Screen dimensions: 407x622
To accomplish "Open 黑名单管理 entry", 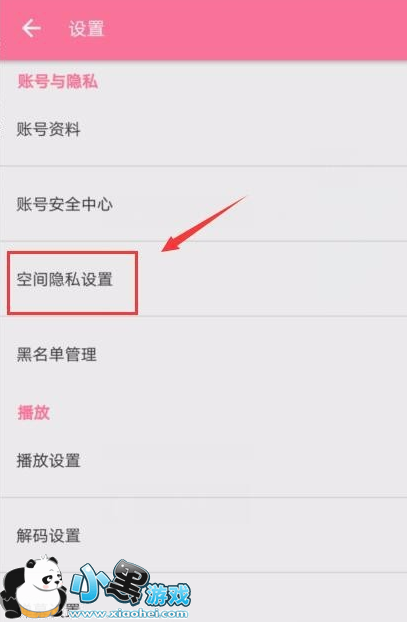I will point(204,354).
